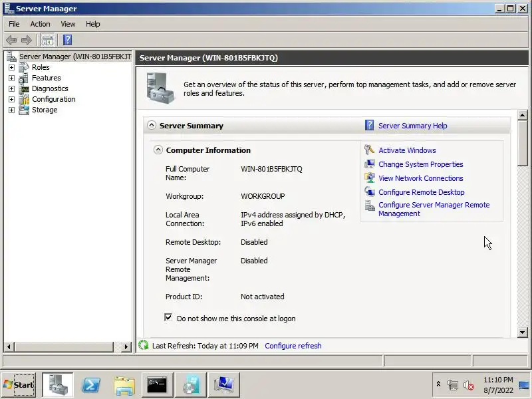
Task: Click computer name value WIN-801B5FBKJTQ
Action: coord(271,169)
